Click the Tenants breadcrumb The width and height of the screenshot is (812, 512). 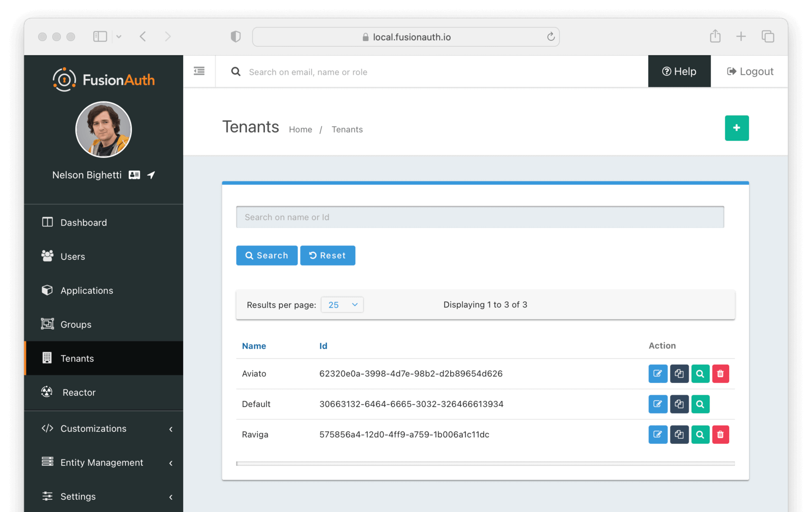[347, 130]
